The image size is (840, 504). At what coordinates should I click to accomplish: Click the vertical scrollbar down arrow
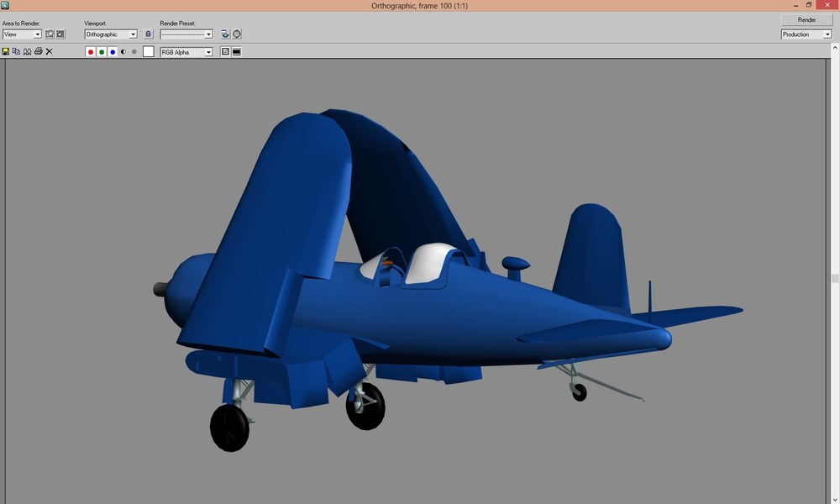point(835,500)
